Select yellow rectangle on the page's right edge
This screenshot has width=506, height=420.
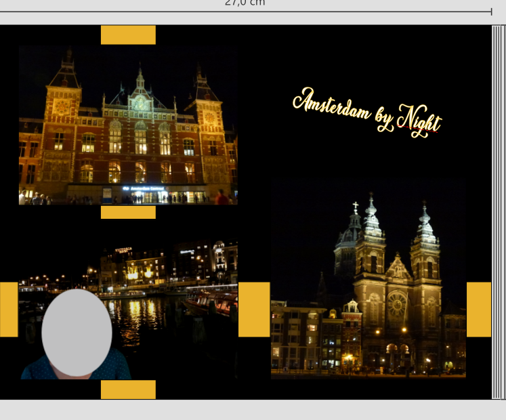(479, 310)
